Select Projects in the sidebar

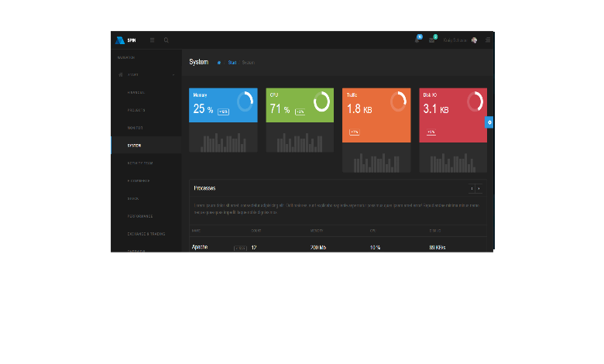click(136, 110)
